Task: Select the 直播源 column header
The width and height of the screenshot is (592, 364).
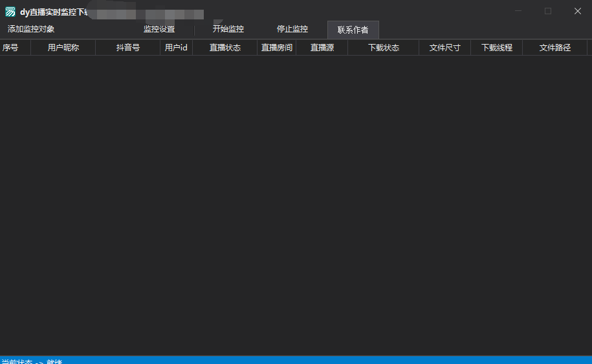Action: [322, 48]
